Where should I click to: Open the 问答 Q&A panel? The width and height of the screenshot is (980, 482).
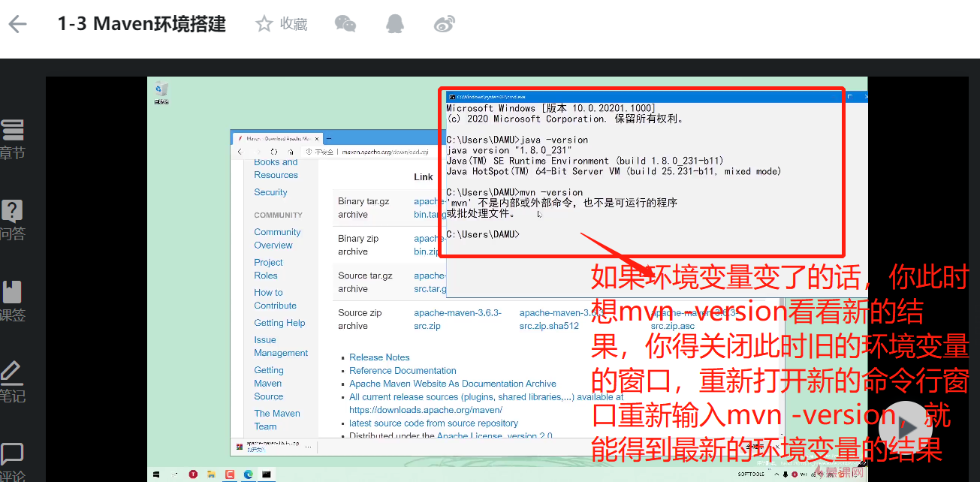(x=12, y=220)
